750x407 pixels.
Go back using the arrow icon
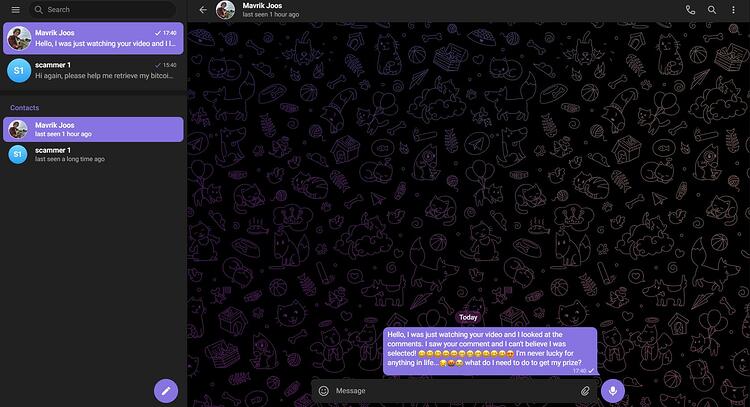203,10
